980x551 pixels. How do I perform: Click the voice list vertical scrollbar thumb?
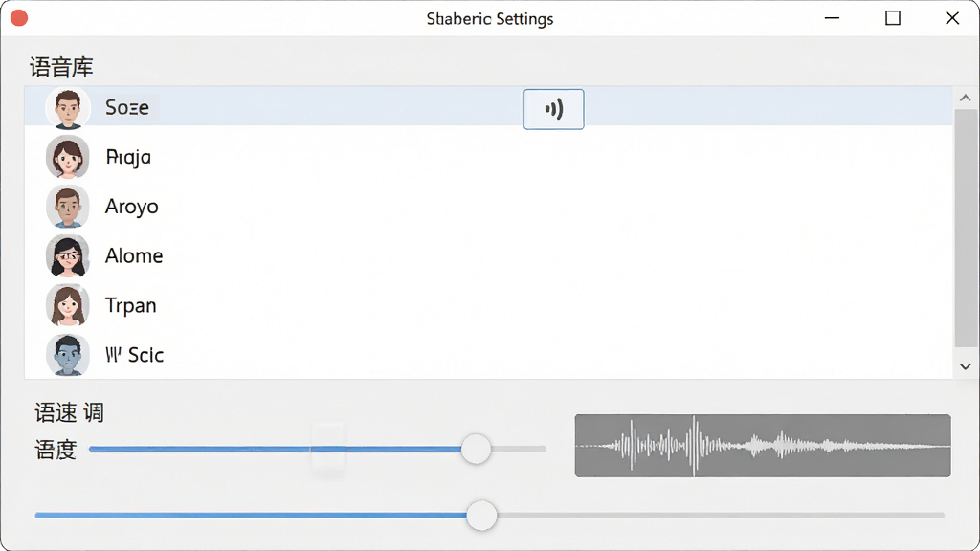[x=965, y=228]
